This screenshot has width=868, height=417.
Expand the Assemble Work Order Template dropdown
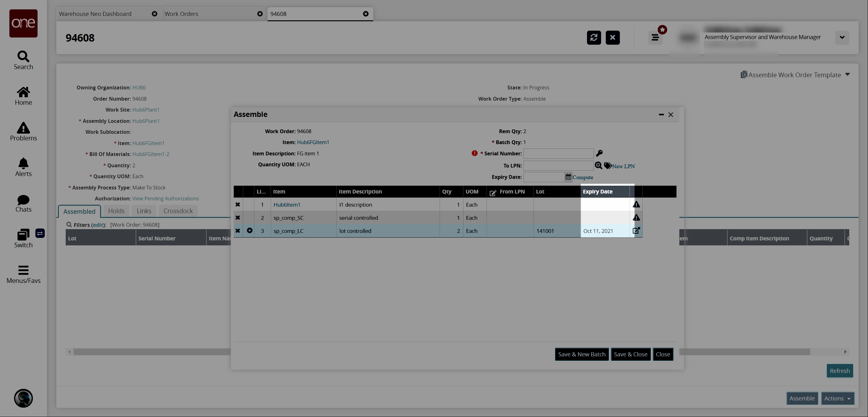click(847, 75)
